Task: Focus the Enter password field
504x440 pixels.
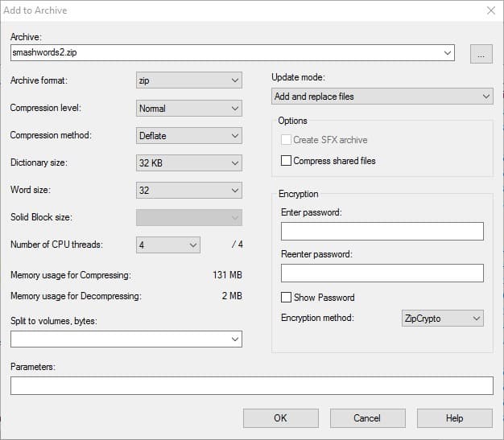Action: tap(382, 231)
